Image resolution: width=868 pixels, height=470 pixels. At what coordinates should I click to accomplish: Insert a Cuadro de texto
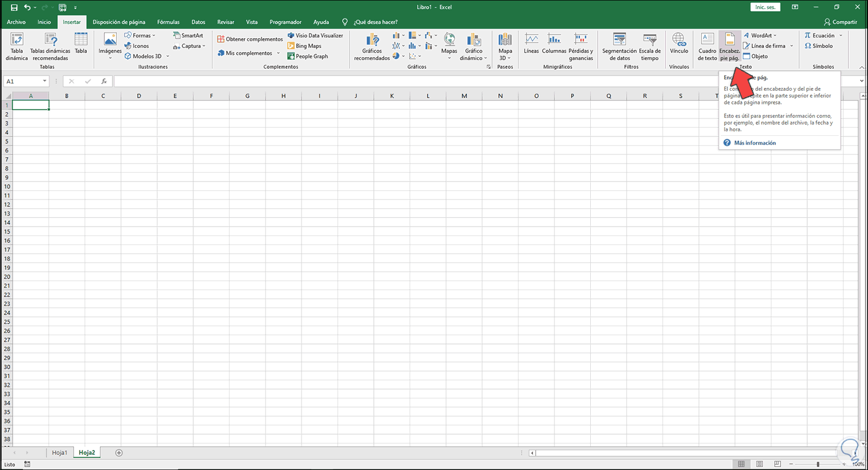click(707, 47)
